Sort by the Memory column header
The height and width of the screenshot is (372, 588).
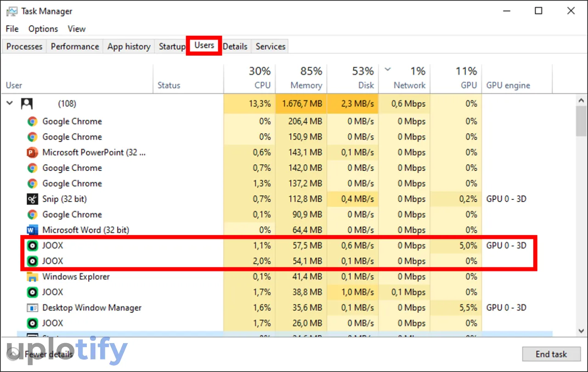coord(301,79)
